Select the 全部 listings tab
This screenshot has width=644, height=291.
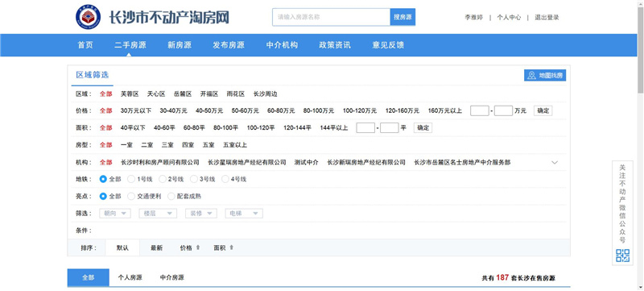point(89,278)
